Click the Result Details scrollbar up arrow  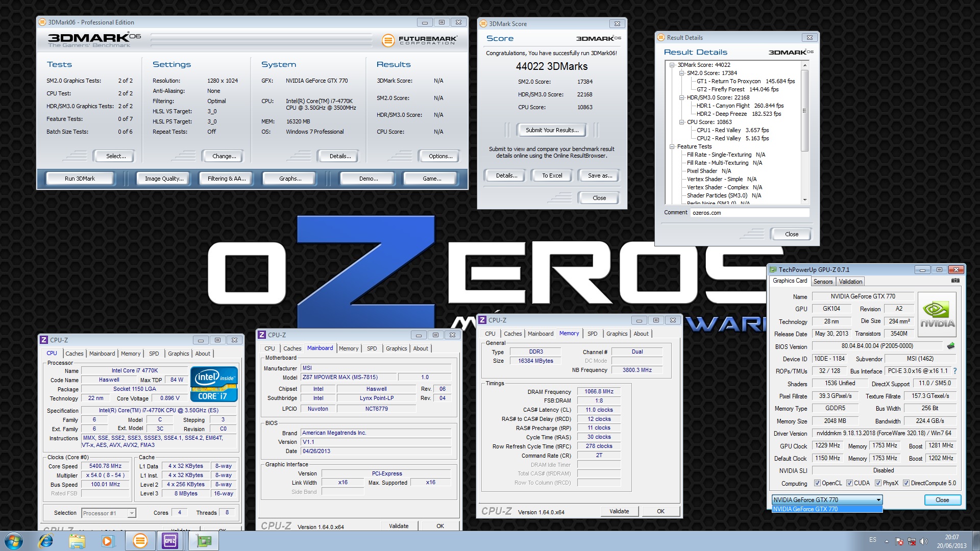pyautogui.click(x=805, y=65)
